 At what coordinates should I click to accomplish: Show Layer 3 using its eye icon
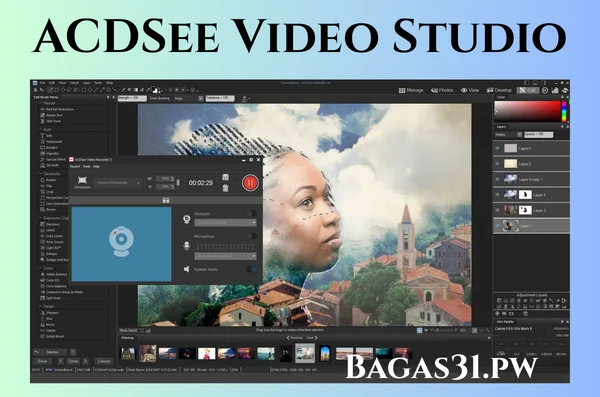click(498, 210)
